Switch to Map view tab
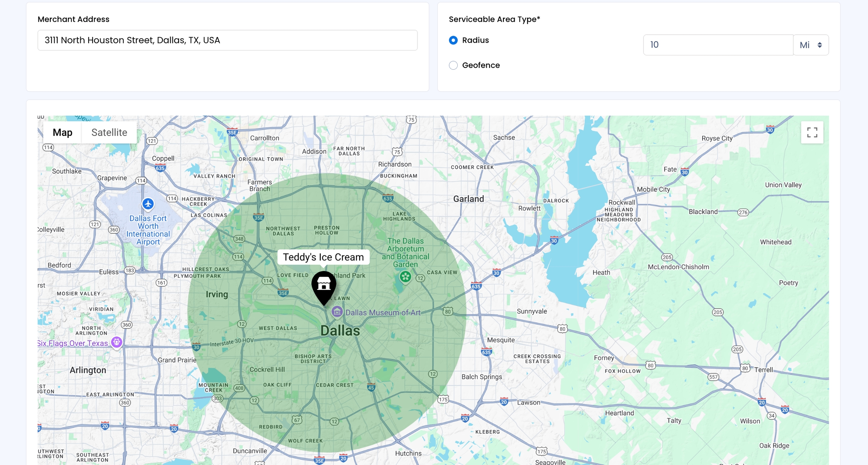This screenshot has width=868, height=465. point(63,132)
